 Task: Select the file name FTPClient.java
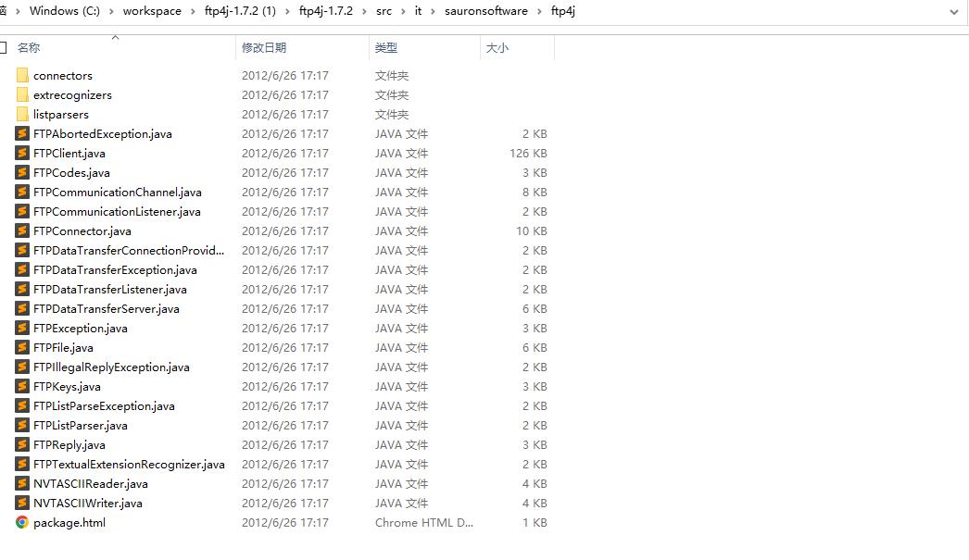(69, 153)
